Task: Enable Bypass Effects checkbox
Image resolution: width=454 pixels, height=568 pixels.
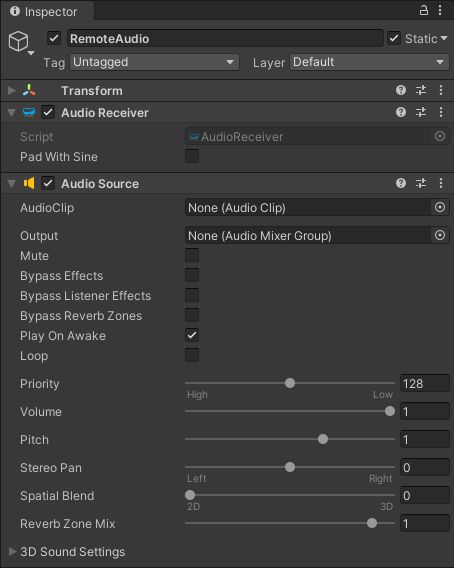Action: tap(192, 275)
